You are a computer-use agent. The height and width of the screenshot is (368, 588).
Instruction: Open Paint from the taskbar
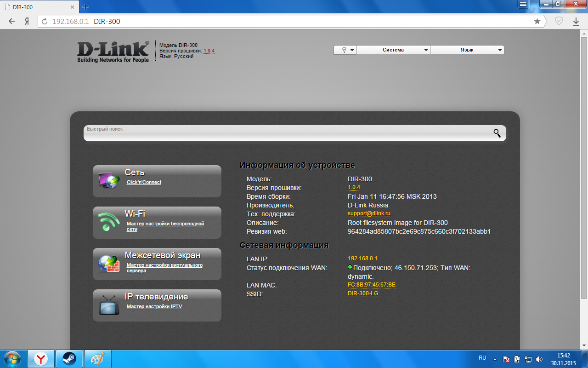coord(98,358)
